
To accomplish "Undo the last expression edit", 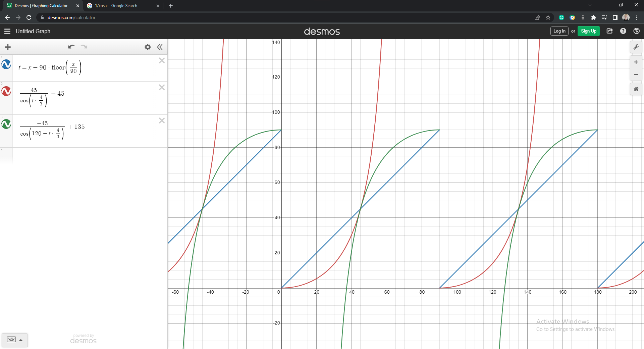I will click(71, 47).
